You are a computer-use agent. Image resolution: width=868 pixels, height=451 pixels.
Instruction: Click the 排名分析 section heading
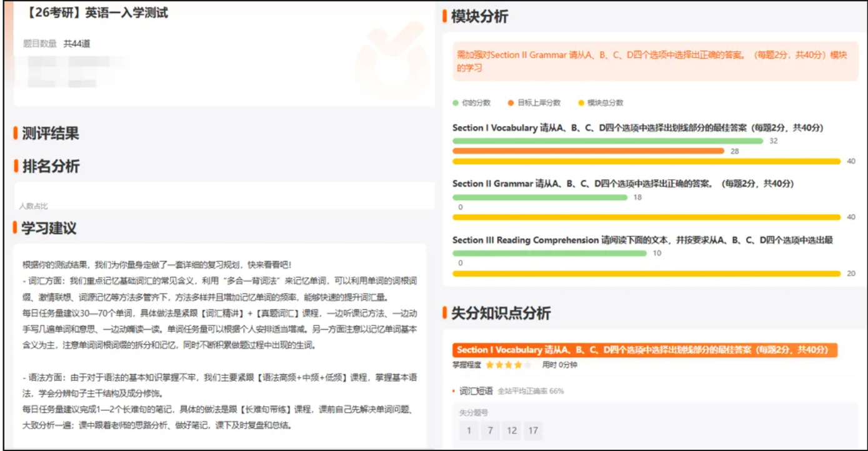tap(51, 166)
